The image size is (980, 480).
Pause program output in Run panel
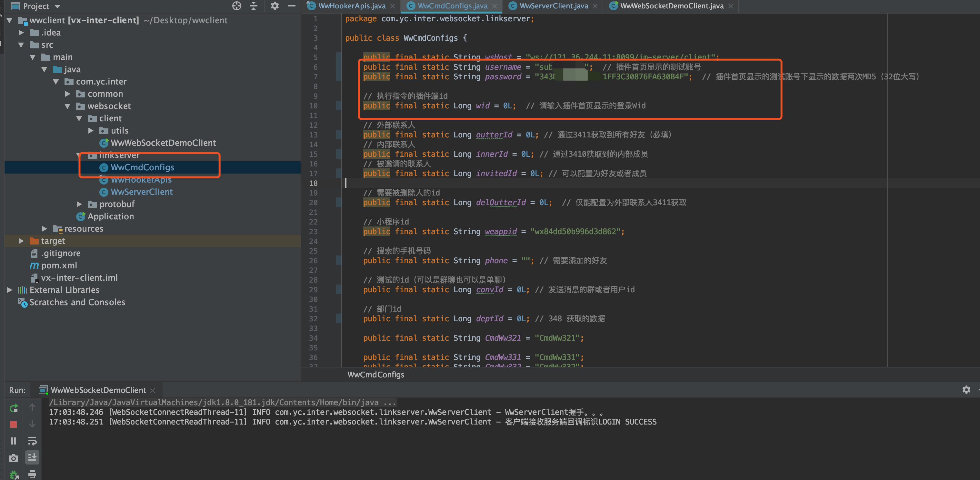14,441
